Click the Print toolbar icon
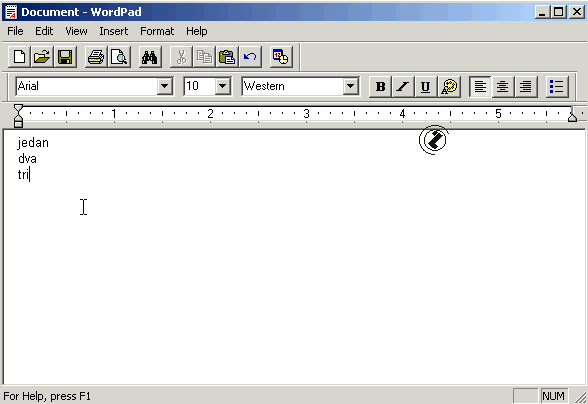 click(96, 57)
